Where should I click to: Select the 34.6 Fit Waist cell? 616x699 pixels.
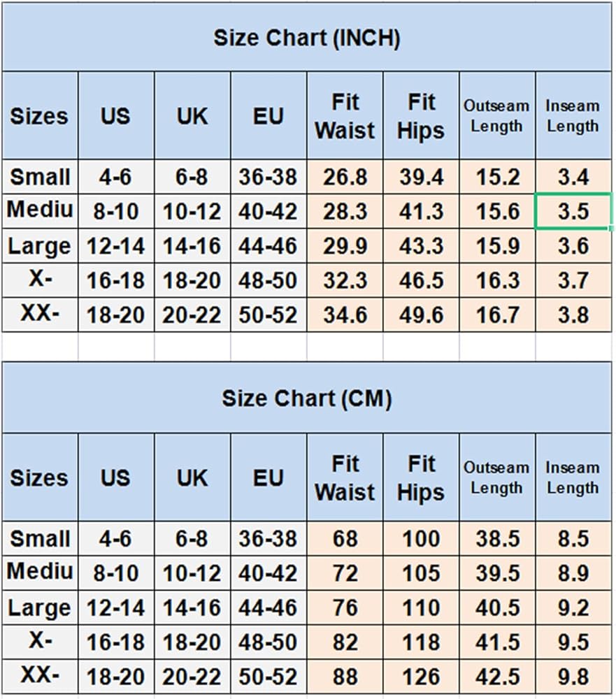pyautogui.click(x=345, y=315)
